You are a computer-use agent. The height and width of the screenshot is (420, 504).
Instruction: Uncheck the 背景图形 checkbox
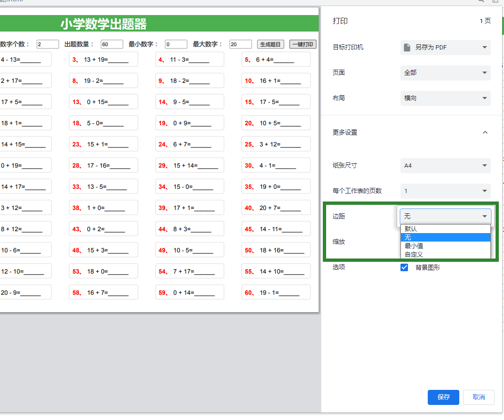(x=404, y=267)
